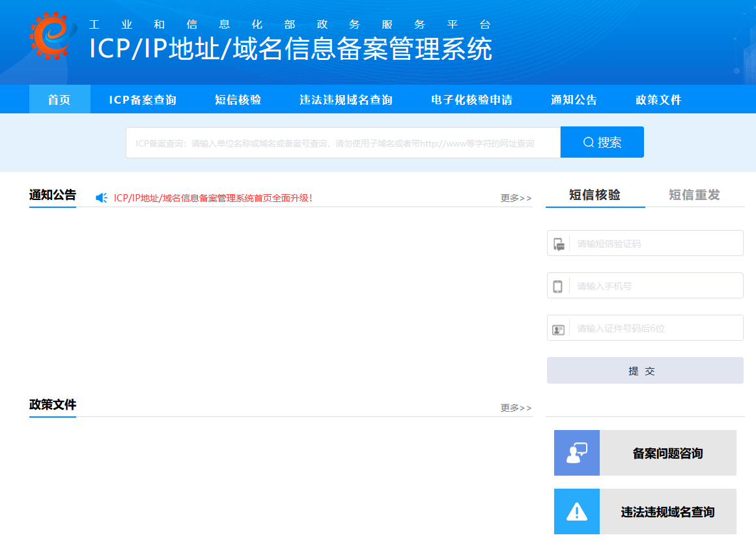This screenshot has width=756, height=546.
Task: Open the 电子化核验申请 navigation item
Action: click(473, 99)
